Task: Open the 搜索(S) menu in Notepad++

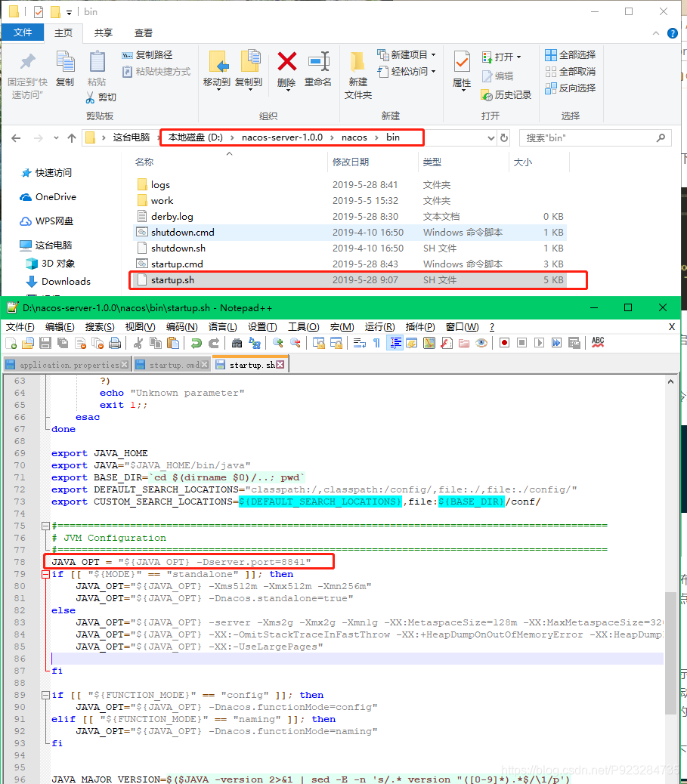Action: 100,327
